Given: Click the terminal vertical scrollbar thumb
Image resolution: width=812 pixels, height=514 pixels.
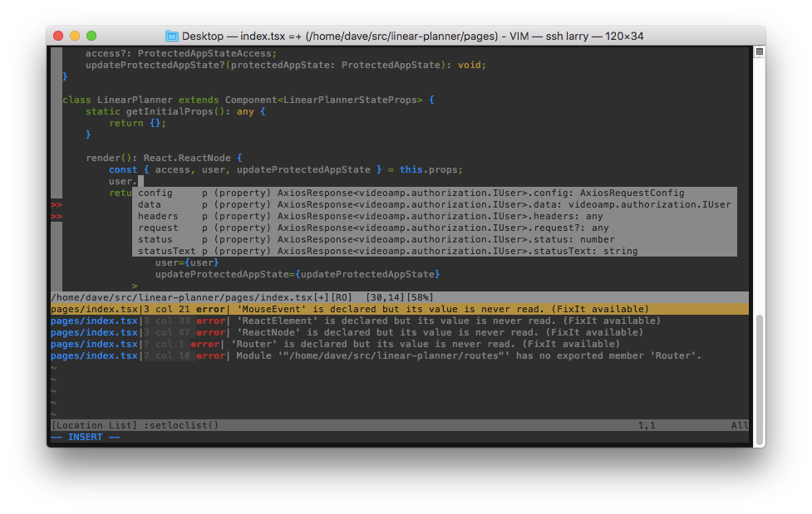Looking at the screenshot, I should (759, 379).
